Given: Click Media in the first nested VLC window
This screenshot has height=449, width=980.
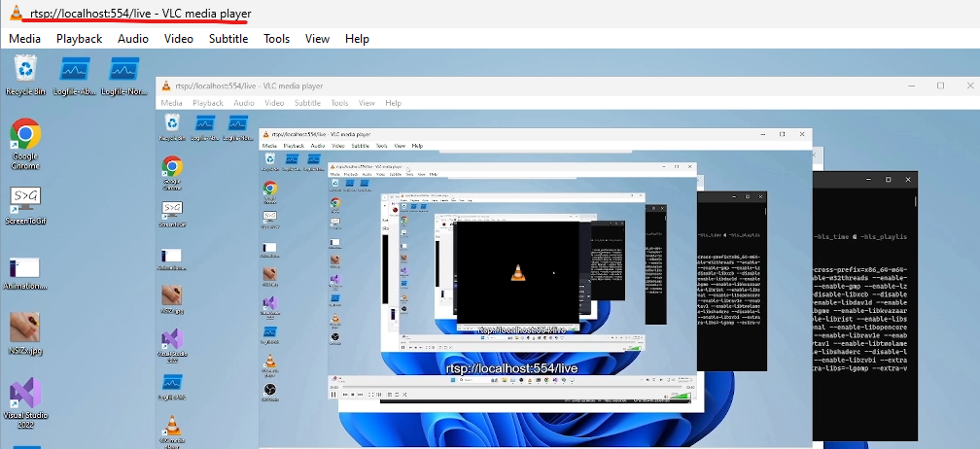Looking at the screenshot, I should tap(172, 103).
